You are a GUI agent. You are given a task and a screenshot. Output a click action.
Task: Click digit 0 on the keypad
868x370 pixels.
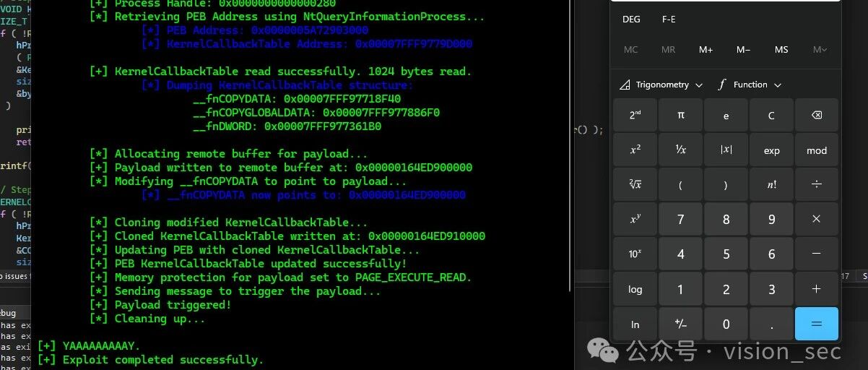[x=726, y=324]
